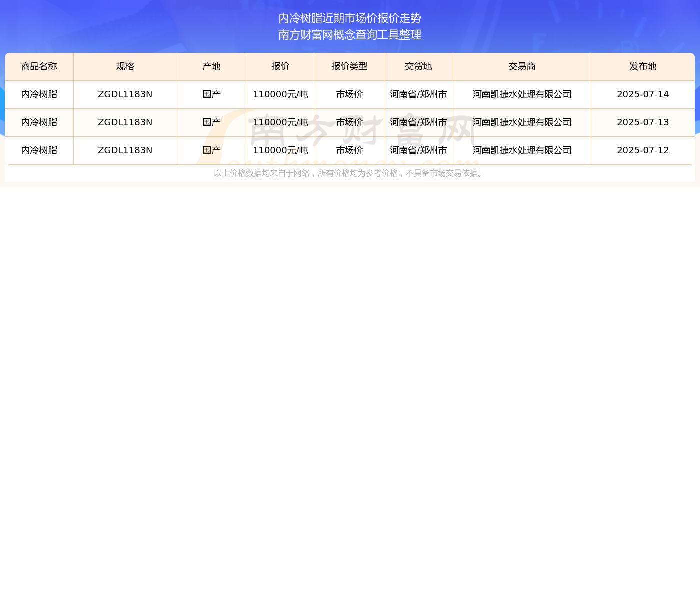Click 市场价 in the 2025-07-13 row
700x602 pixels.
(x=350, y=122)
